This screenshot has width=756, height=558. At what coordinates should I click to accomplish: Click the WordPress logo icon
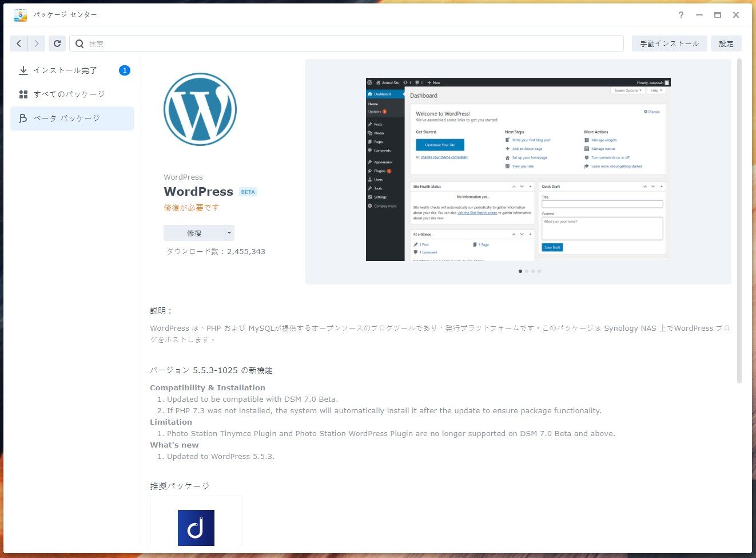point(200,109)
